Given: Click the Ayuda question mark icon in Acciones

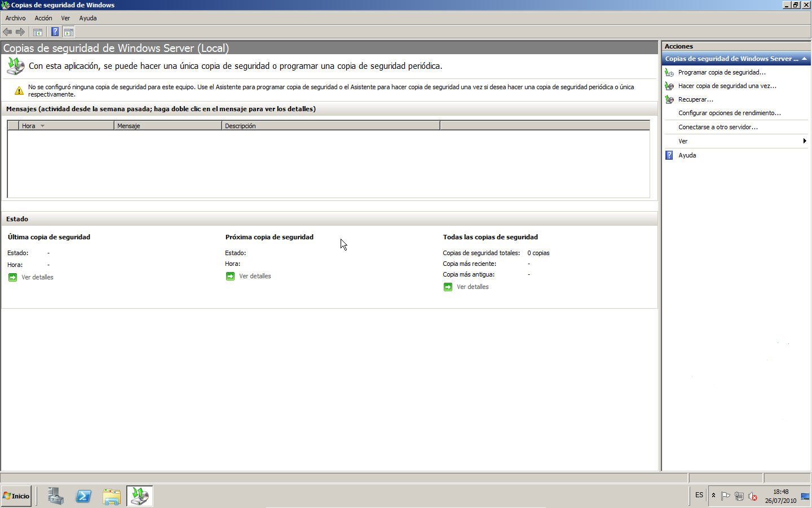Looking at the screenshot, I should click(669, 155).
